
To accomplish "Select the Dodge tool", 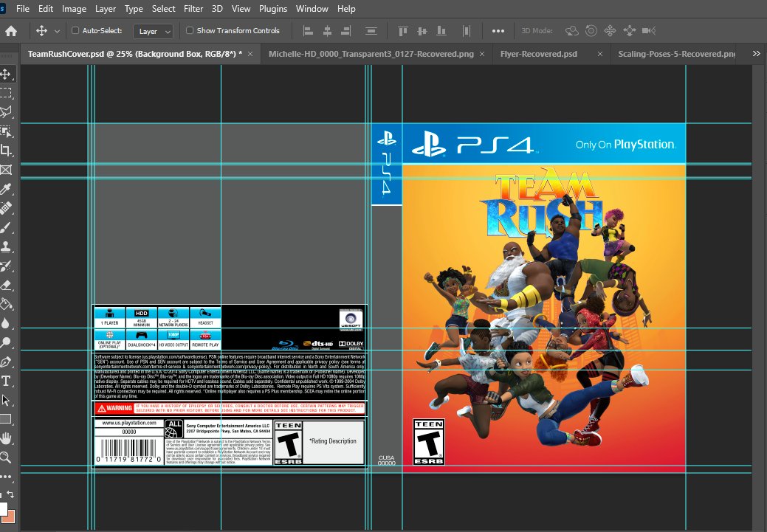I will point(6,342).
